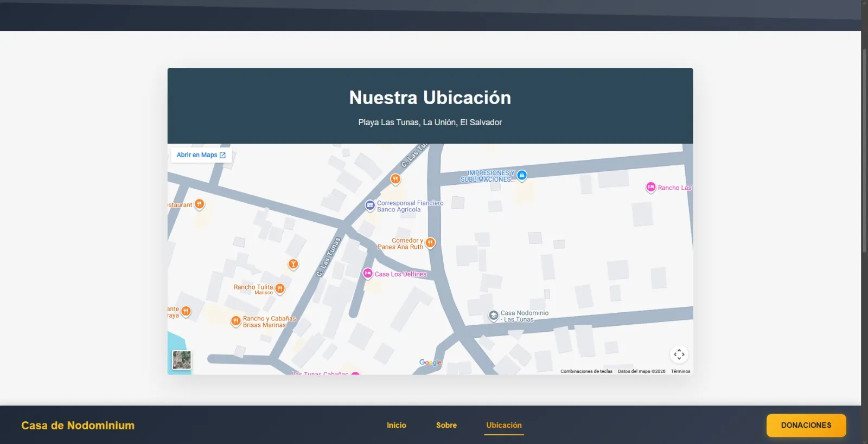Click the IMPRESIONES Y SUBLIMACIONES shop pin

click(522, 175)
